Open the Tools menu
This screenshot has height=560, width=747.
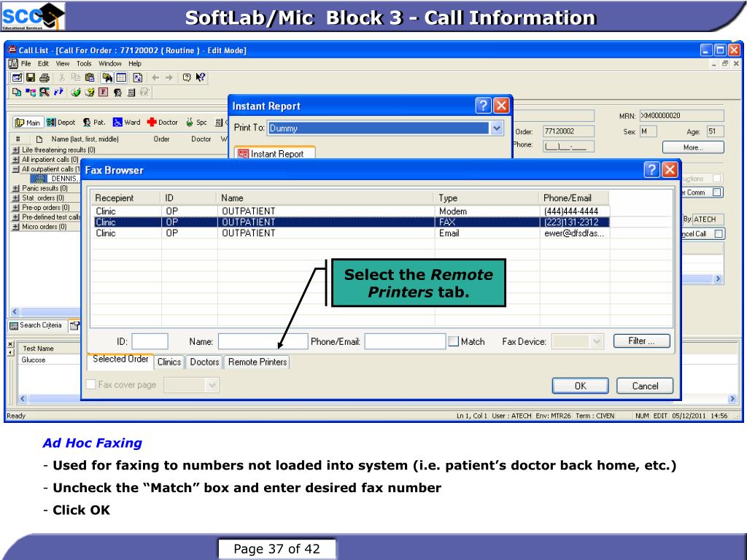click(x=84, y=63)
